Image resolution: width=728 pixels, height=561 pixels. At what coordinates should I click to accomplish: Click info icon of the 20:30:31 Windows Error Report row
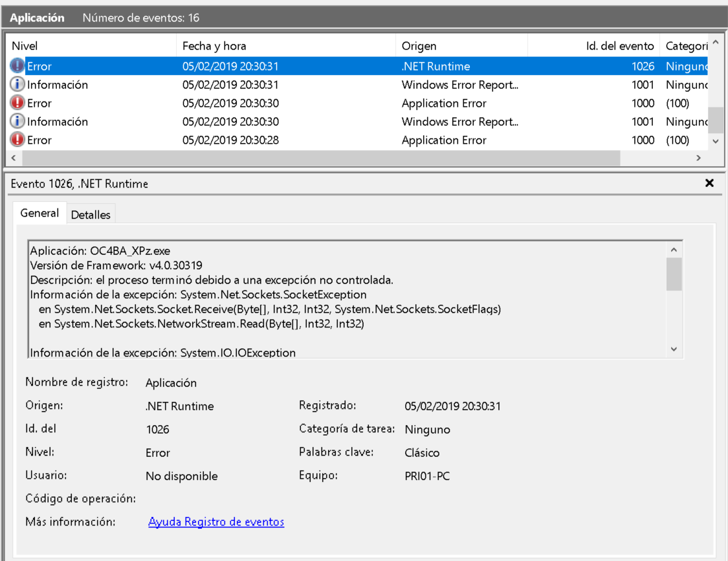click(17, 85)
